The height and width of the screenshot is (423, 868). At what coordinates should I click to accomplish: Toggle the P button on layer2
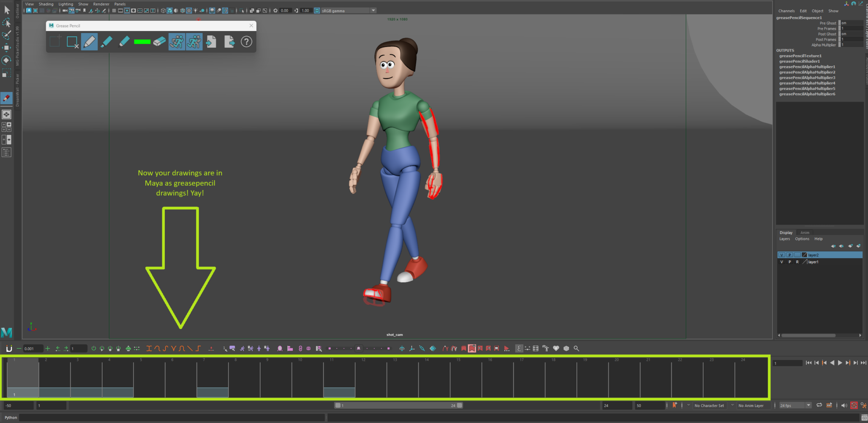click(x=790, y=255)
